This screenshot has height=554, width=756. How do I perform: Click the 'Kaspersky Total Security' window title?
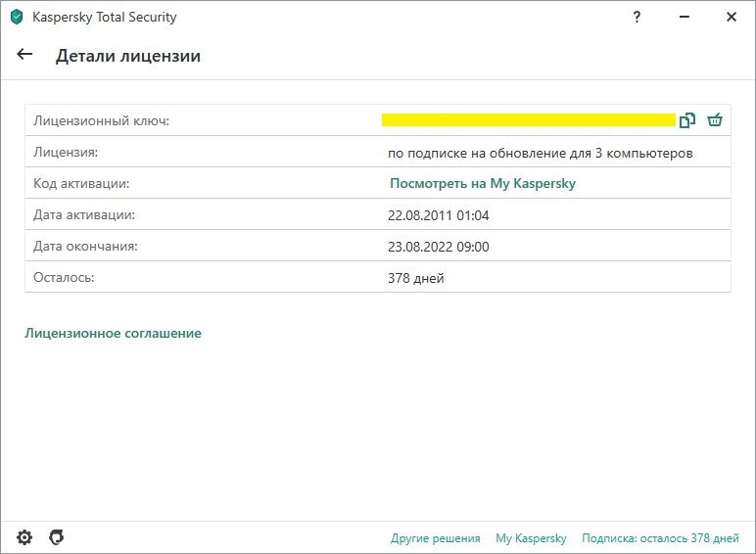[104, 17]
